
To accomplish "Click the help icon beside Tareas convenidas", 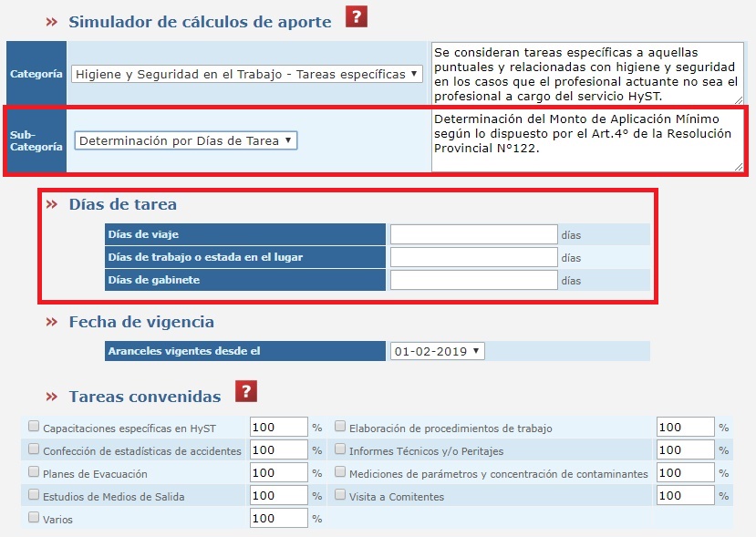I will click(x=245, y=392).
